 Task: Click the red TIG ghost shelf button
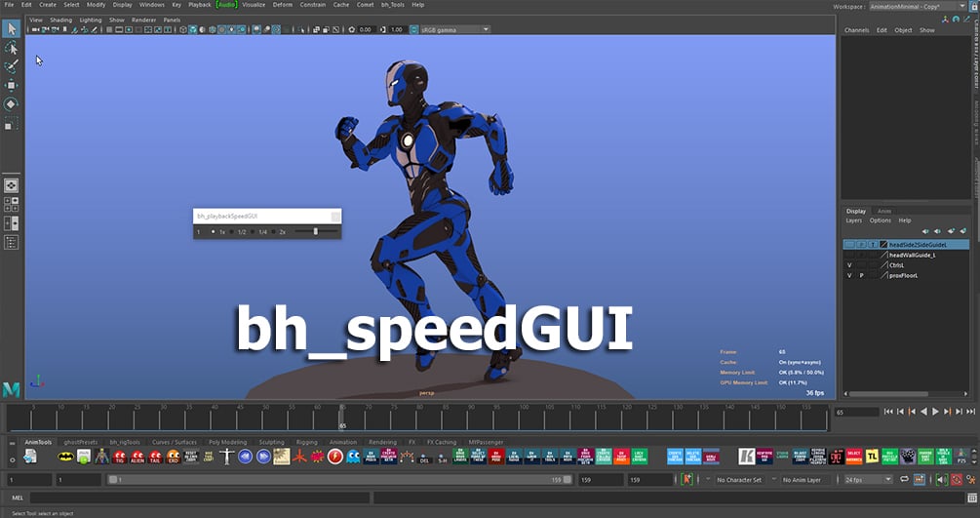tap(119, 457)
